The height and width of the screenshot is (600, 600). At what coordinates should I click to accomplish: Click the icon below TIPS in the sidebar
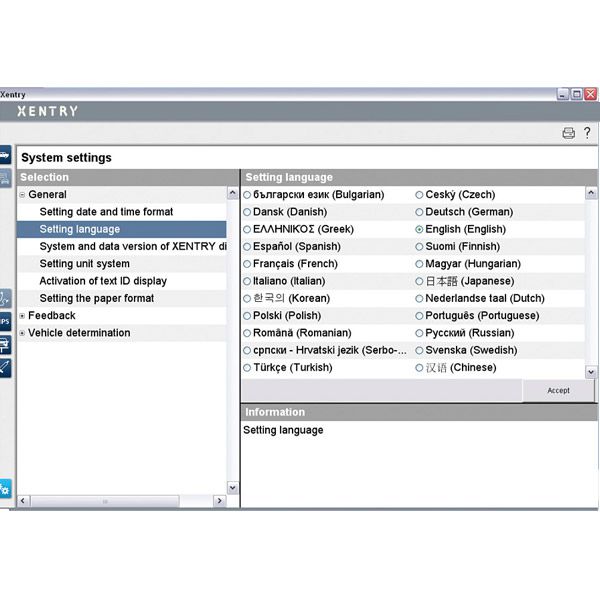click(x=4, y=345)
